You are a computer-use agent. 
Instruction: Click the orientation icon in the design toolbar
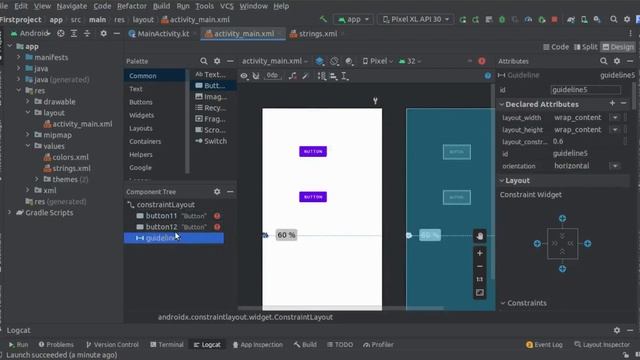pyautogui.click(x=334, y=61)
